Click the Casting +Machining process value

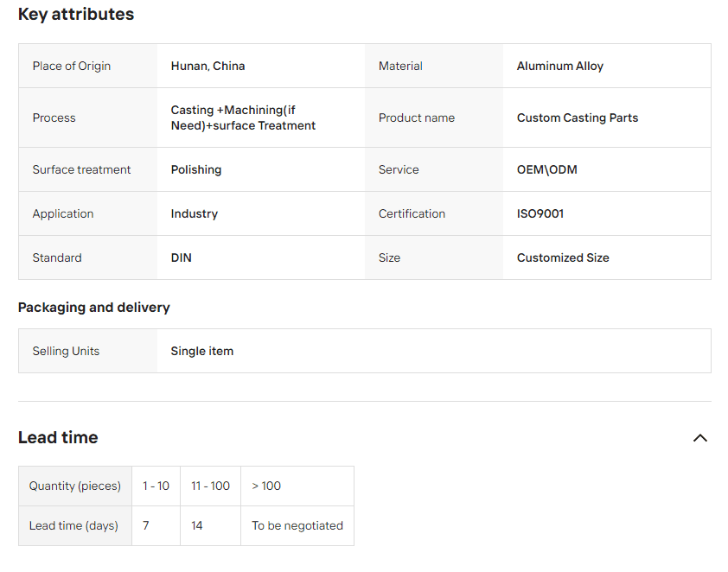pyautogui.click(x=243, y=118)
